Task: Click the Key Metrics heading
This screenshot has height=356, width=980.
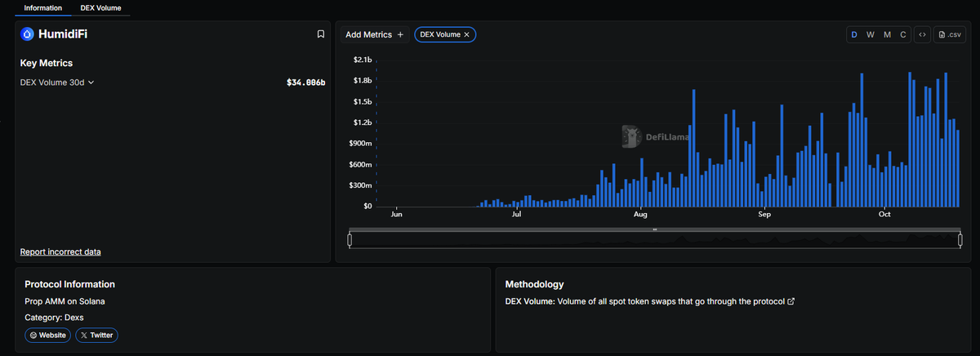Action: pyautogui.click(x=47, y=63)
